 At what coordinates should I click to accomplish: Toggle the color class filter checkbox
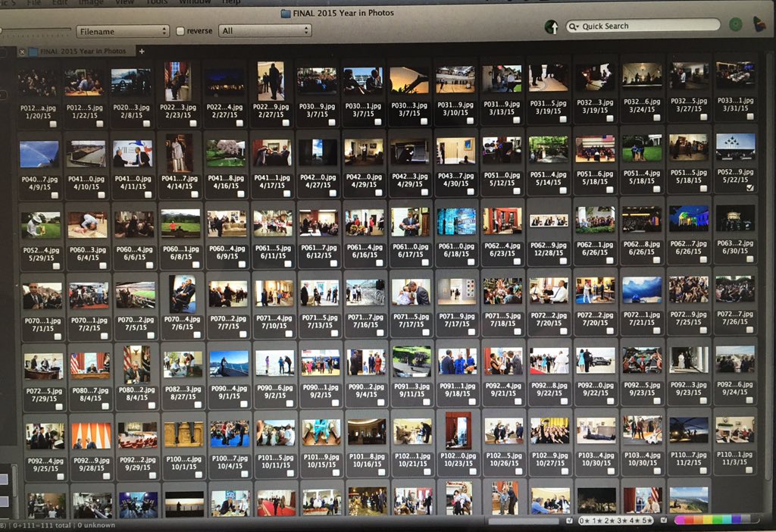coord(664,520)
